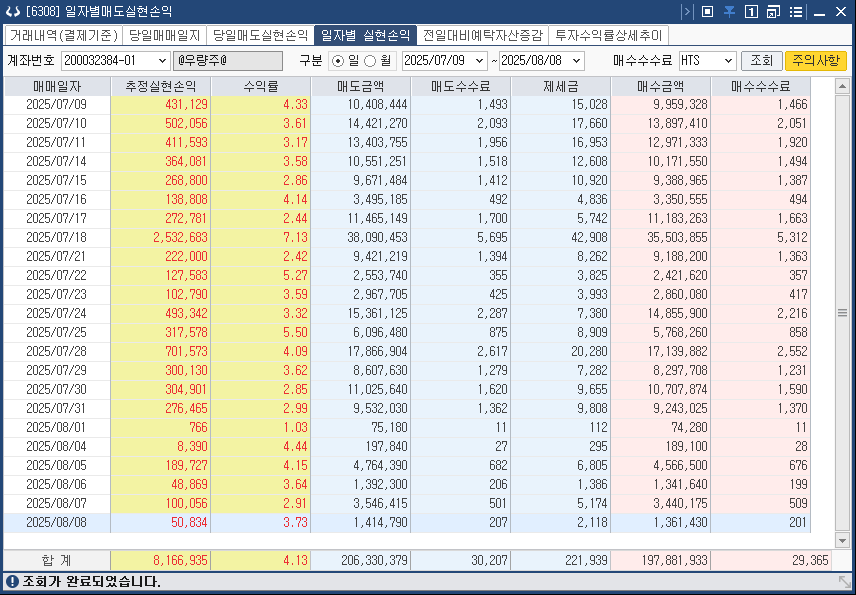Screen dimensions: 856x595
Task: Click the square full-screen icon in title bar
Action: pos(707,12)
